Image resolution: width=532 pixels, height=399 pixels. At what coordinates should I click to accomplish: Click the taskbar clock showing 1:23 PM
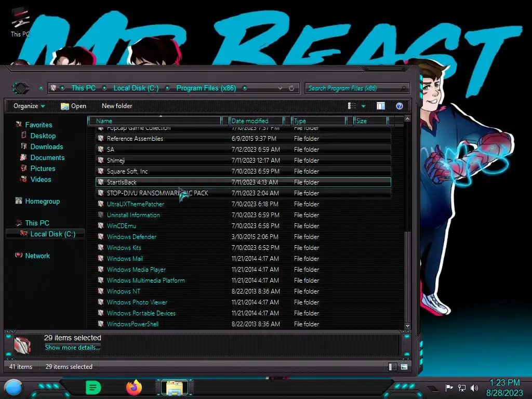point(504,388)
